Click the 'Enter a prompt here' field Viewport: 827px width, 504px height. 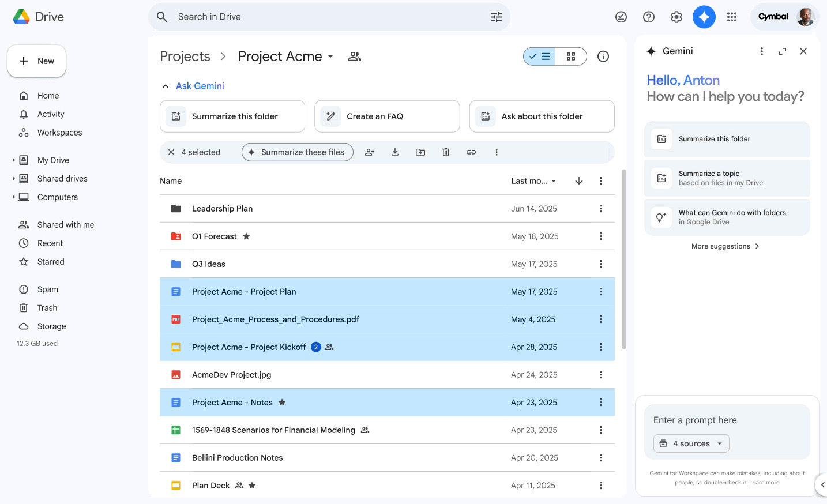click(x=695, y=420)
